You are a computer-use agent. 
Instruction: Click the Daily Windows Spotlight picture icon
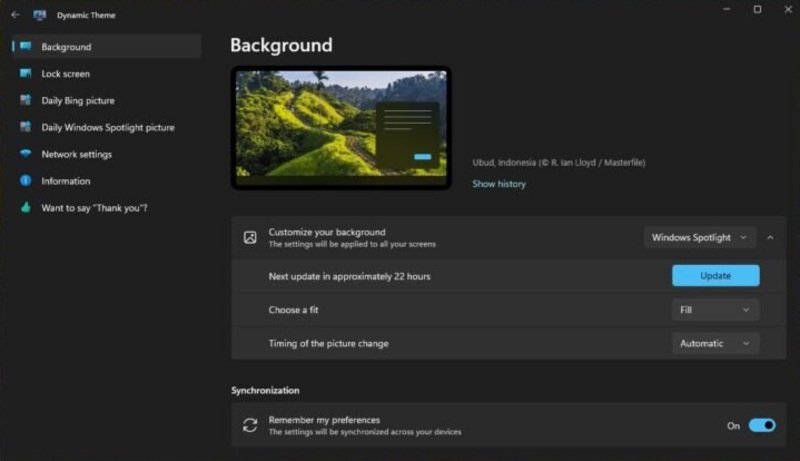(25, 128)
